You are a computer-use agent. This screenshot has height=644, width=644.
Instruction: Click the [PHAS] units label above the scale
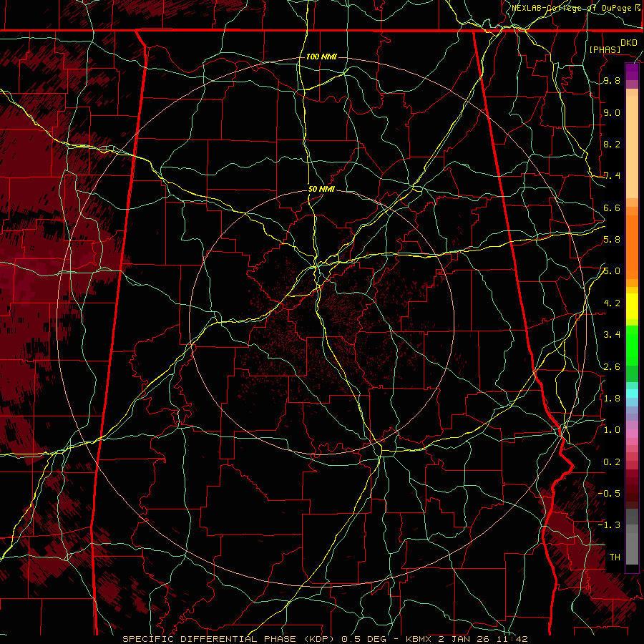tap(605, 49)
